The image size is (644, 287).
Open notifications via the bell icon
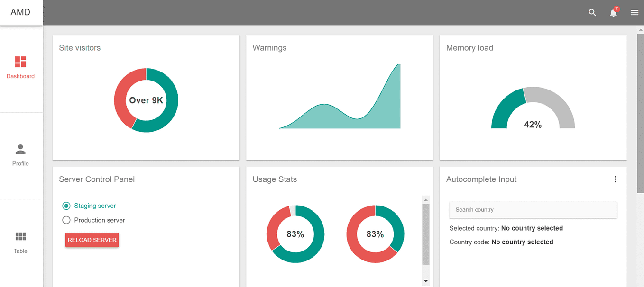pyautogui.click(x=613, y=13)
